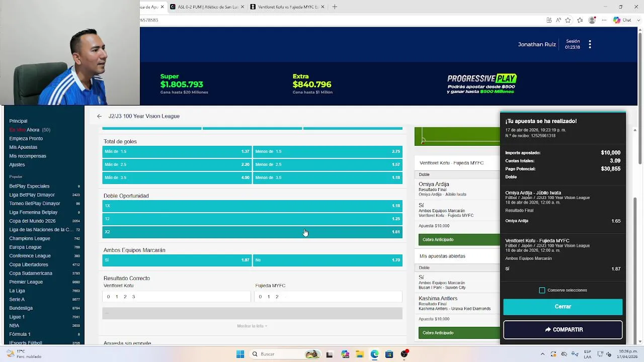Open the browser read aloud icon
The width and height of the screenshot is (644, 362).
[x=558, y=20]
